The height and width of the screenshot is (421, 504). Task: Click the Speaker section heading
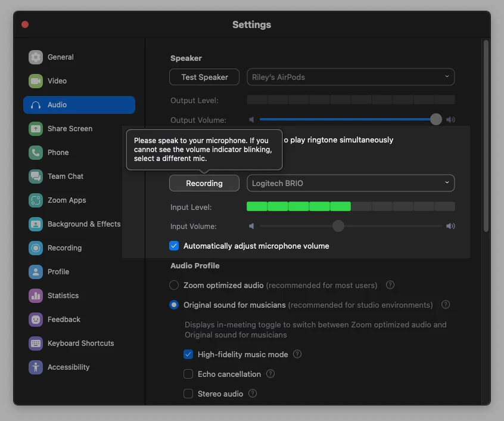[x=186, y=58]
